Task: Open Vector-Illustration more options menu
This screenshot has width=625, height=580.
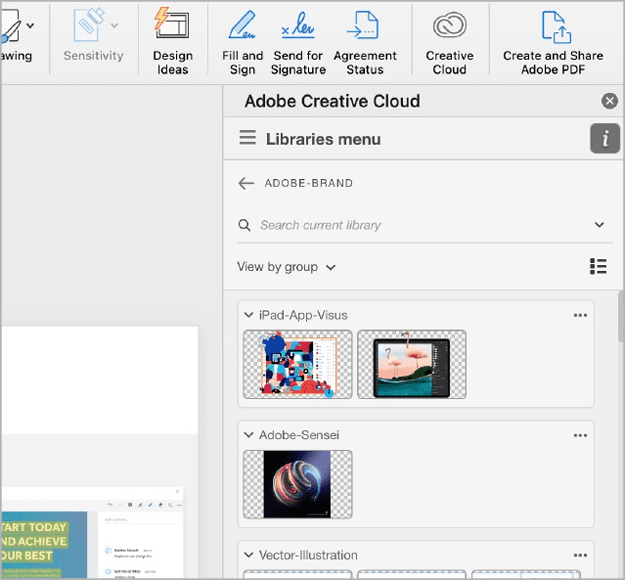Action: tap(580, 555)
